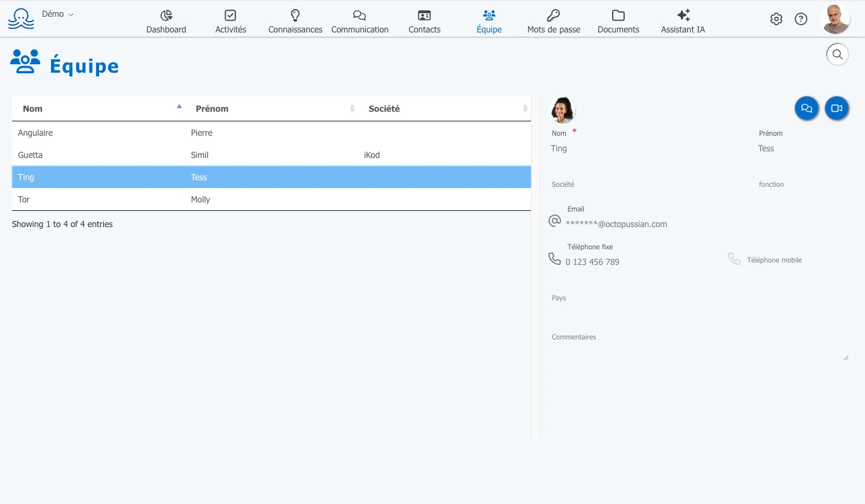Screen dimensions: 865x504
Task: Click the Société input field
Action: click(649, 185)
